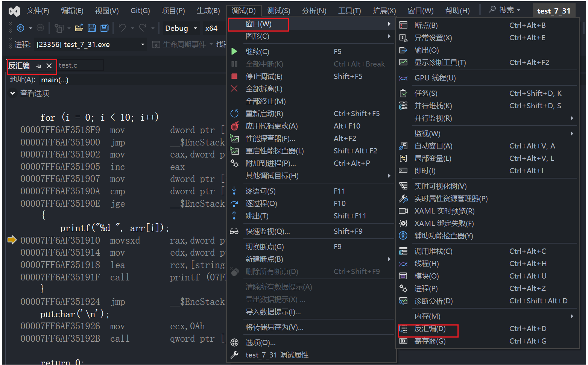Viewport: 588px width, 365px height.
Task: Open 调用堆栈(C) call stack window
Action: pos(488,251)
